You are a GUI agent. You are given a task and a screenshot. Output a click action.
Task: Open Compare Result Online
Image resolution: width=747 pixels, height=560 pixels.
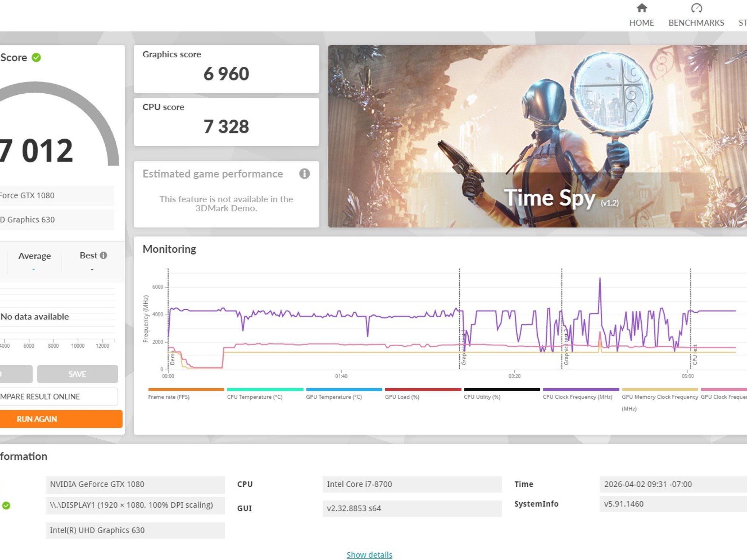(59, 396)
